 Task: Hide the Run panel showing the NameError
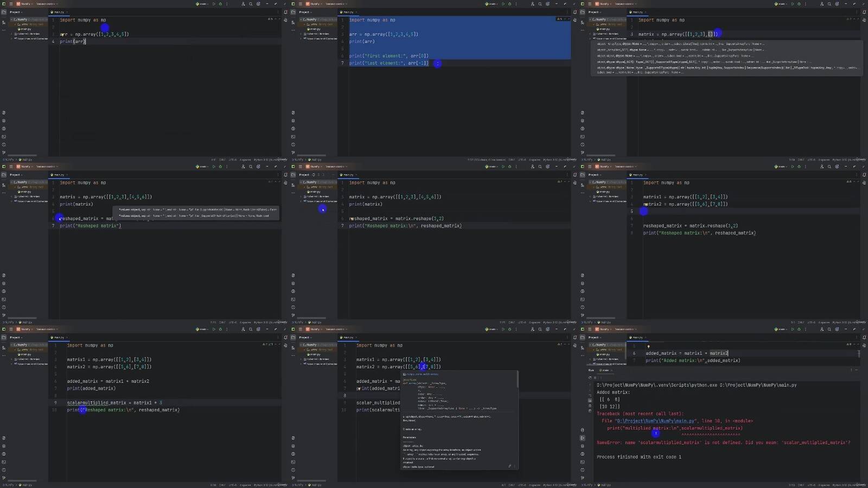(857, 370)
